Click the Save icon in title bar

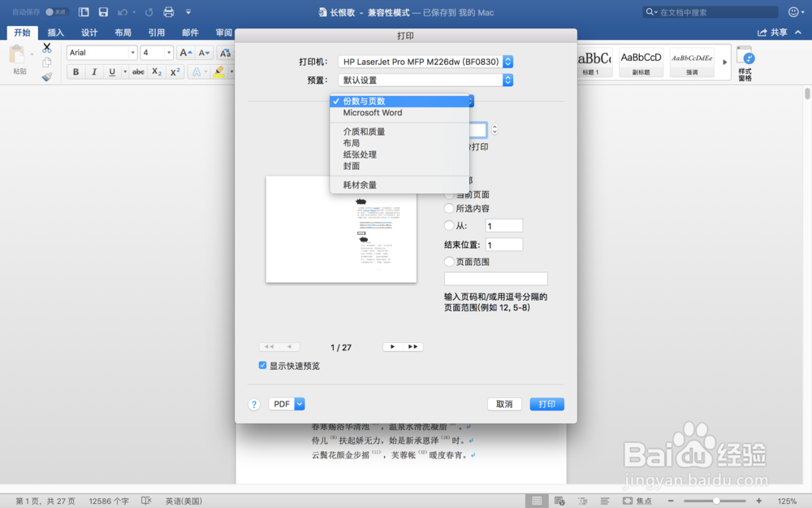click(103, 12)
